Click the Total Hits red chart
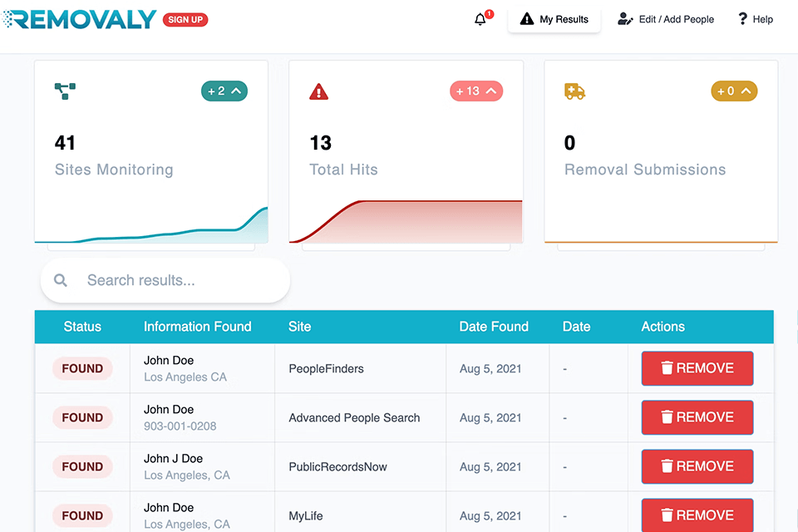Viewport: 798px width, 532px height. click(406, 221)
